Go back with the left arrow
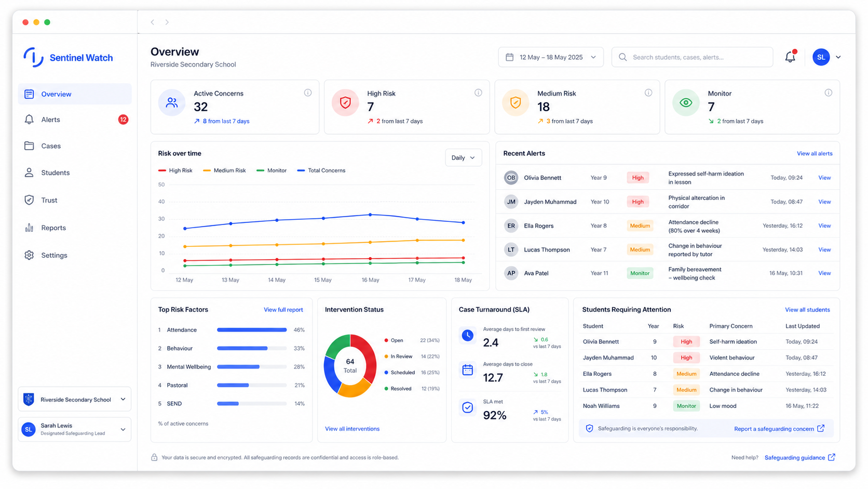 pyautogui.click(x=153, y=22)
